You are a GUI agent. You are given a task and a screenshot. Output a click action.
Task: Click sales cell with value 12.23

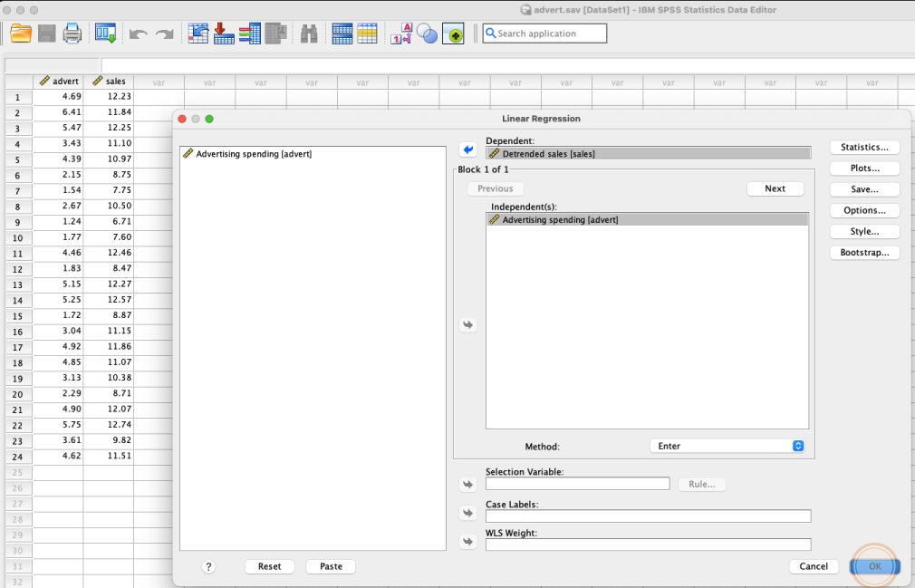109,97
